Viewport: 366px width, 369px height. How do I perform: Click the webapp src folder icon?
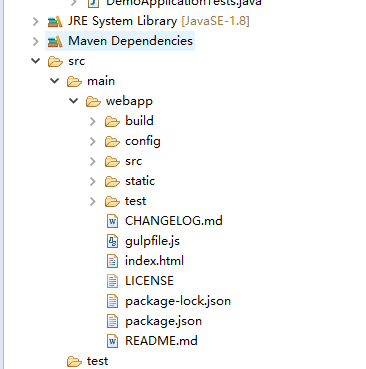tap(112, 162)
